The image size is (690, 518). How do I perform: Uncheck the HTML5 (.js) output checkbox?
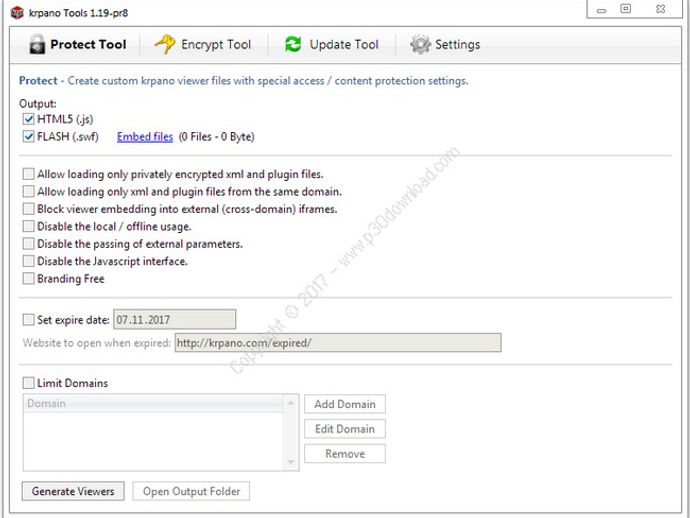click(x=29, y=119)
